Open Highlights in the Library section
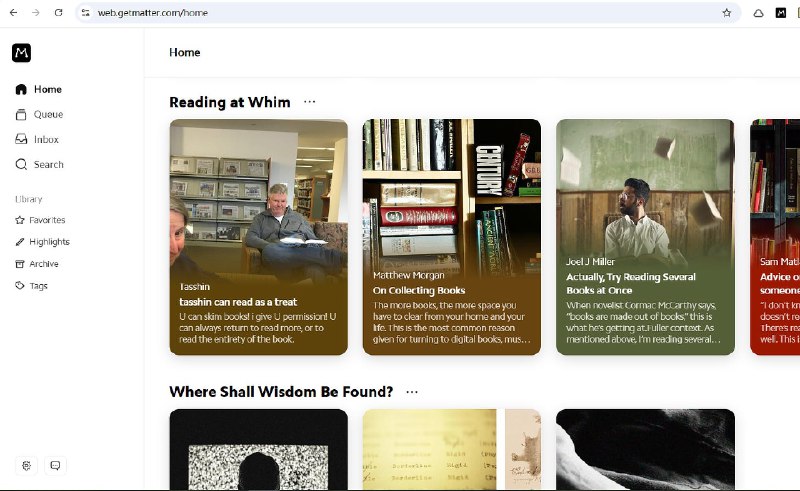The width and height of the screenshot is (800, 491). pos(49,242)
